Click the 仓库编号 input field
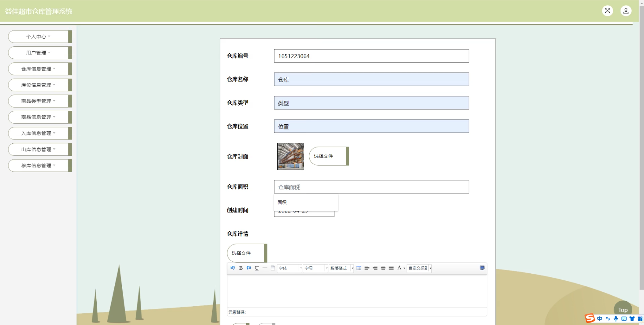The image size is (644, 325). coord(371,56)
